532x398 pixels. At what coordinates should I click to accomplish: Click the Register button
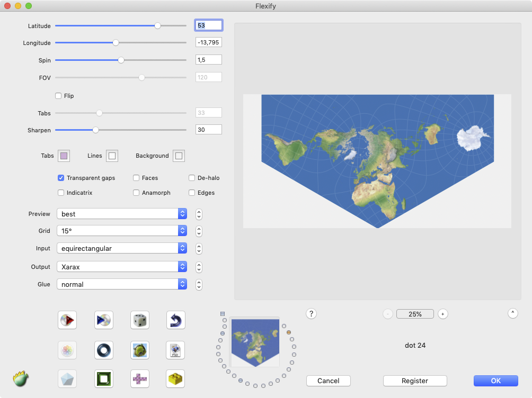415,381
